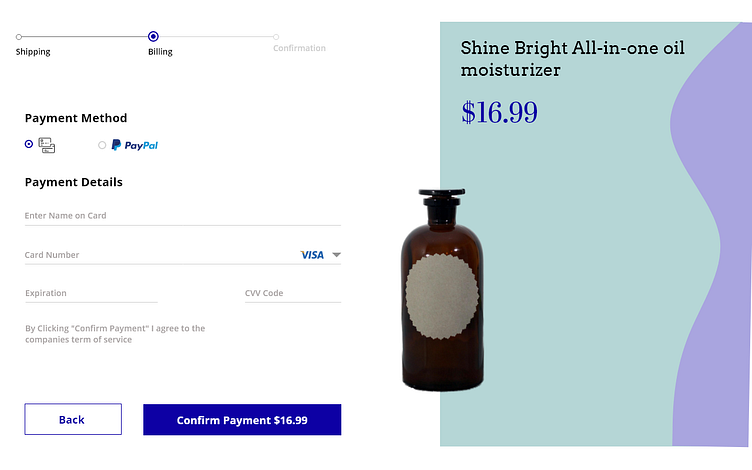Screen dimensions: 752x470
Task: Expand the card type dropdown arrow
Action: 337,255
